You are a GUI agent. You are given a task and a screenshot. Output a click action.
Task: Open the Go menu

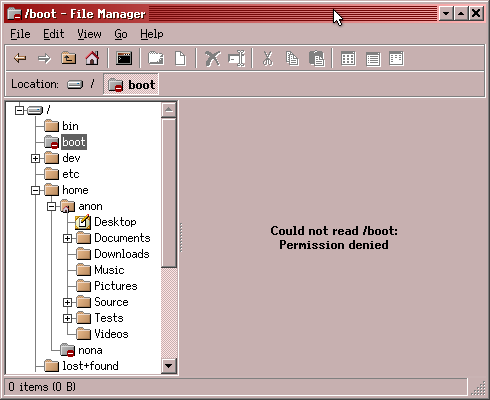coord(121,34)
